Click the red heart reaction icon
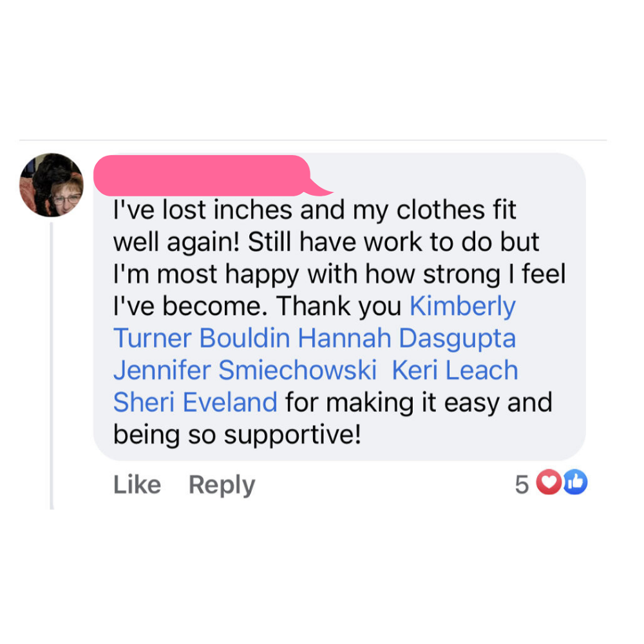Image resolution: width=644 pixels, height=644 pixels. (549, 484)
